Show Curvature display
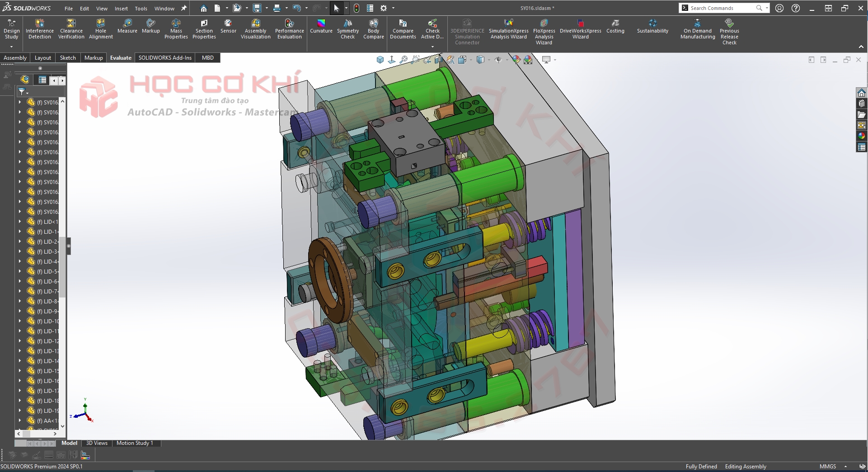This screenshot has width=868, height=472. pyautogui.click(x=321, y=26)
